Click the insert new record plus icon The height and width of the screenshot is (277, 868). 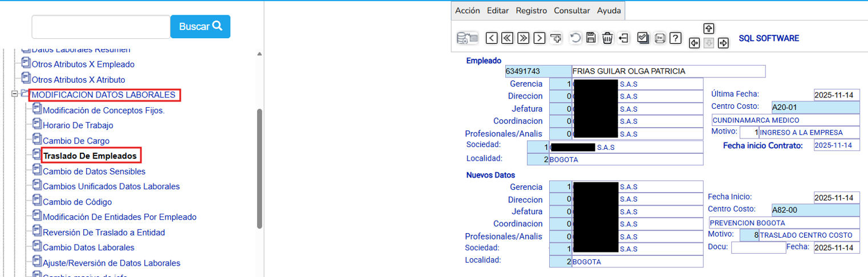click(x=556, y=38)
